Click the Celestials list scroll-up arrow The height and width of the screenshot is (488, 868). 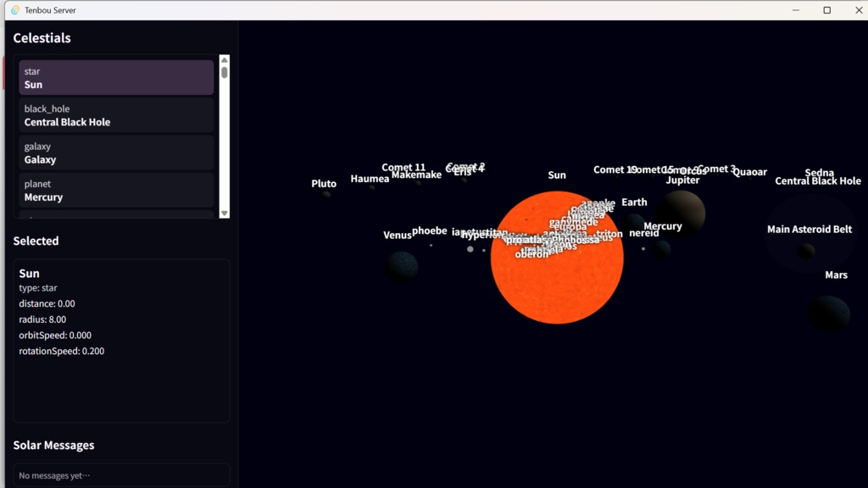[x=224, y=59]
